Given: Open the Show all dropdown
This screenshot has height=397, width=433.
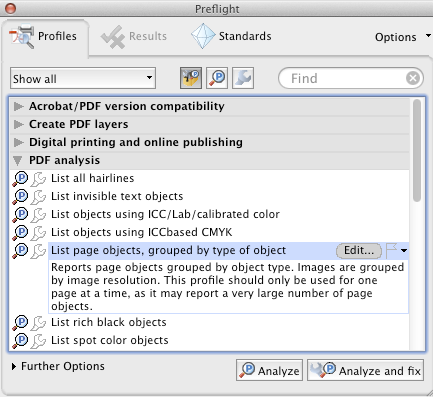Looking at the screenshot, I should pyautogui.click(x=83, y=79).
